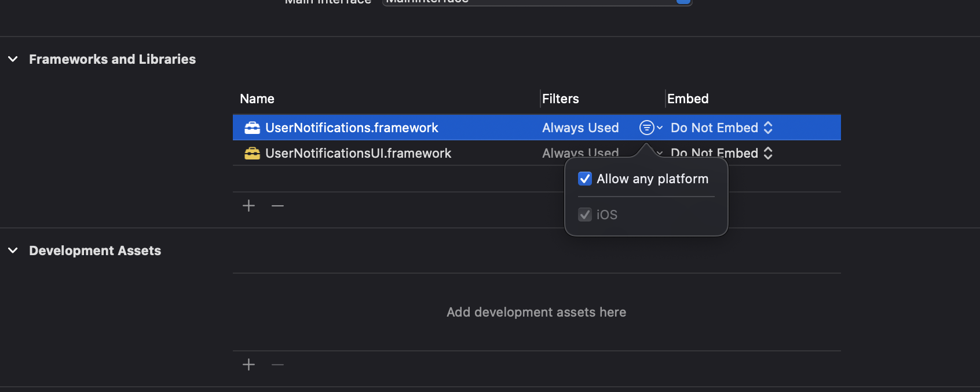Remove the selected framework with the minus button
Viewport: 980px width, 392px height.
tap(278, 206)
